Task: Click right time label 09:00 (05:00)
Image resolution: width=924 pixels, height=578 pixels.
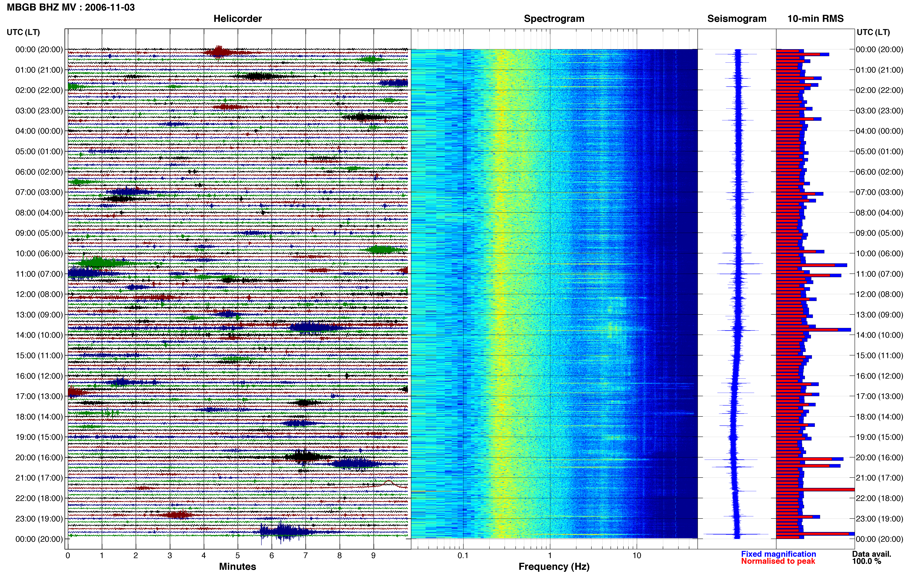Action: pyautogui.click(x=879, y=233)
